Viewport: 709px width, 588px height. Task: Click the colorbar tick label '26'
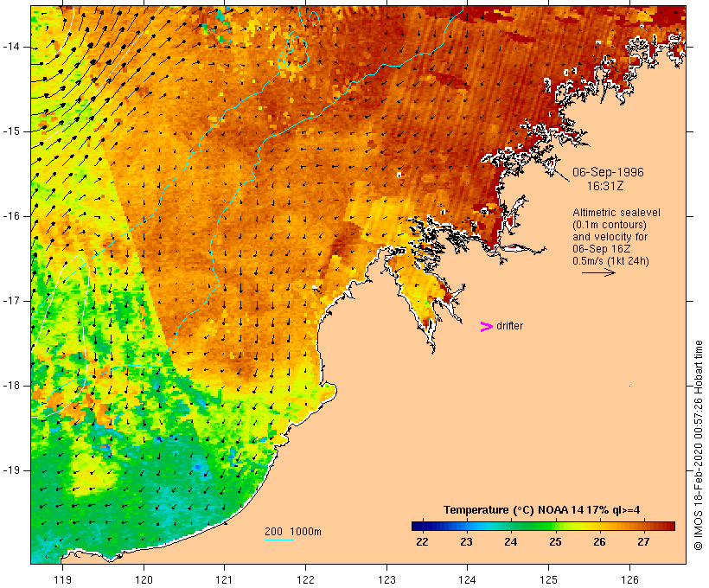pos(599,542)
